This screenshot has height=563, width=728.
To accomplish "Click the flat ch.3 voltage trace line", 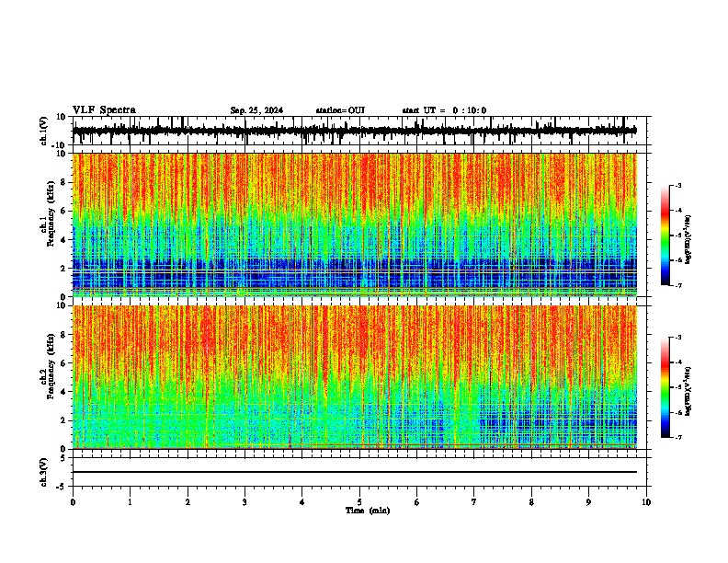I will pyautogui.click(x=355, y=472).
